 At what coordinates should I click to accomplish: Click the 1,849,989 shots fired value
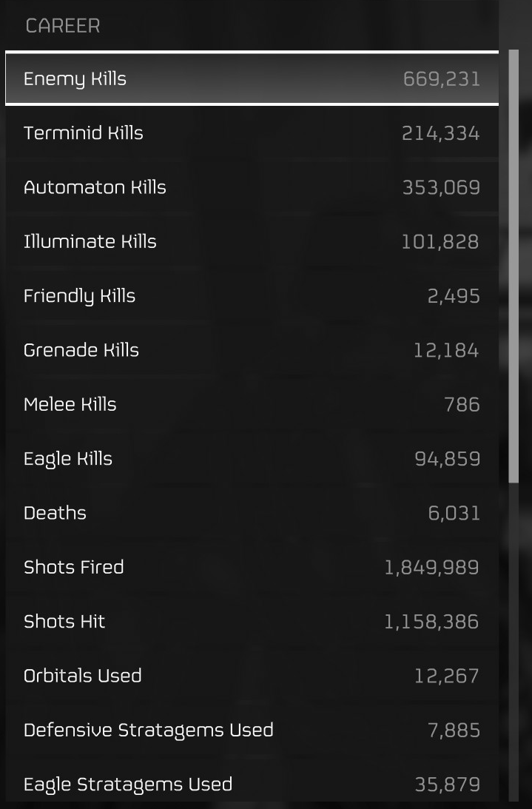(x=432, y=568)
